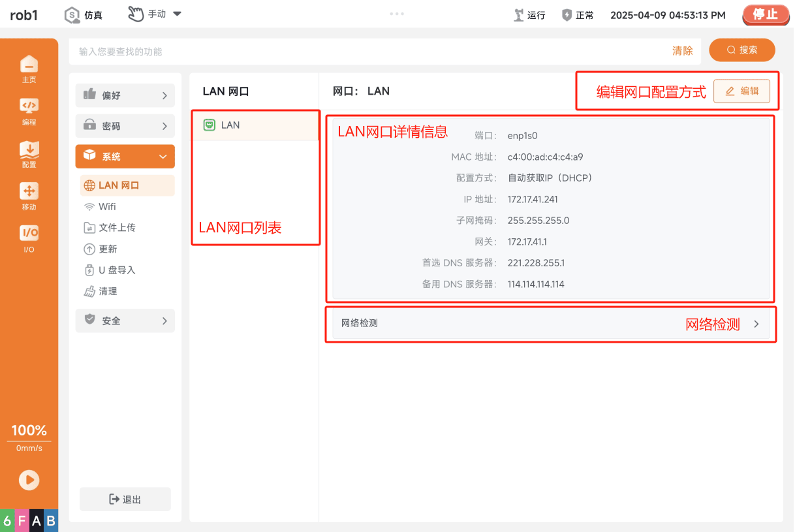Open the 主页 home icon in sidebar
The height and width of the screenshot is (532, 795).
29,69
